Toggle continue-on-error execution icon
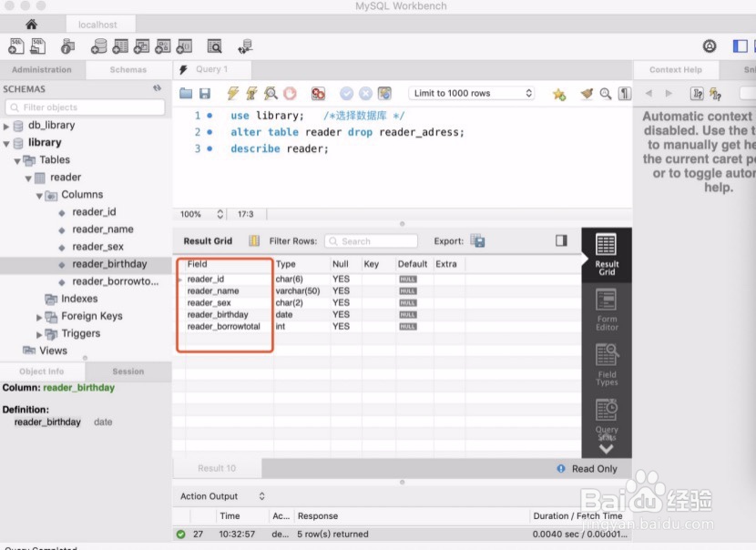 tap(318, 93)
